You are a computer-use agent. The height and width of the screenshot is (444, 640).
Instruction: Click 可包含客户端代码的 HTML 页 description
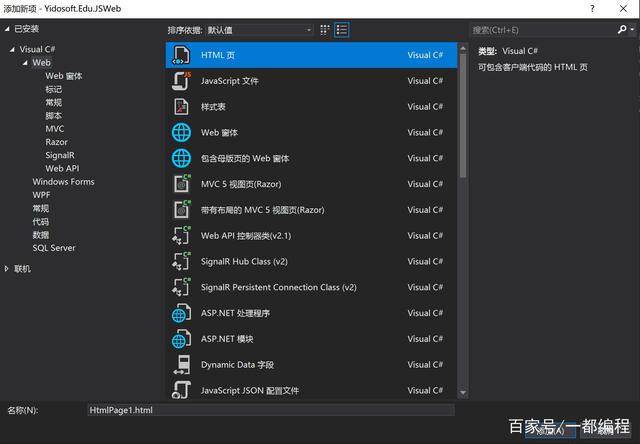point(533,67)
